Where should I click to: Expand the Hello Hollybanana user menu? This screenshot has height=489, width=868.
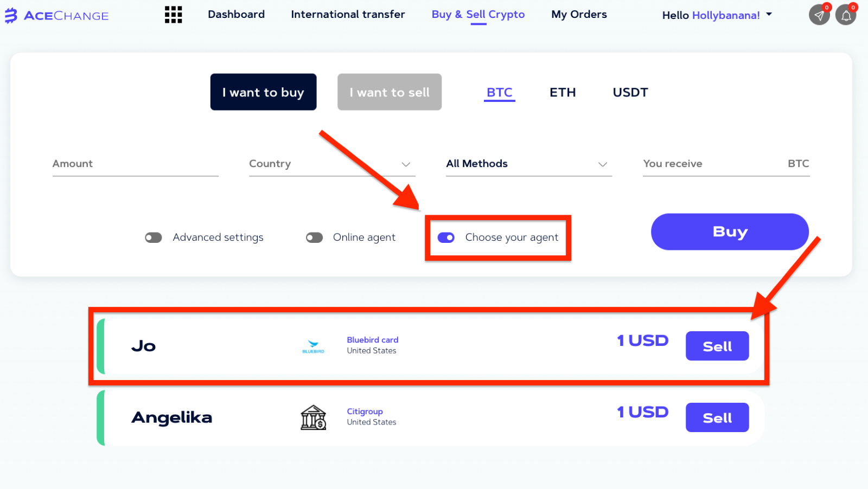[x=717, y=15]
